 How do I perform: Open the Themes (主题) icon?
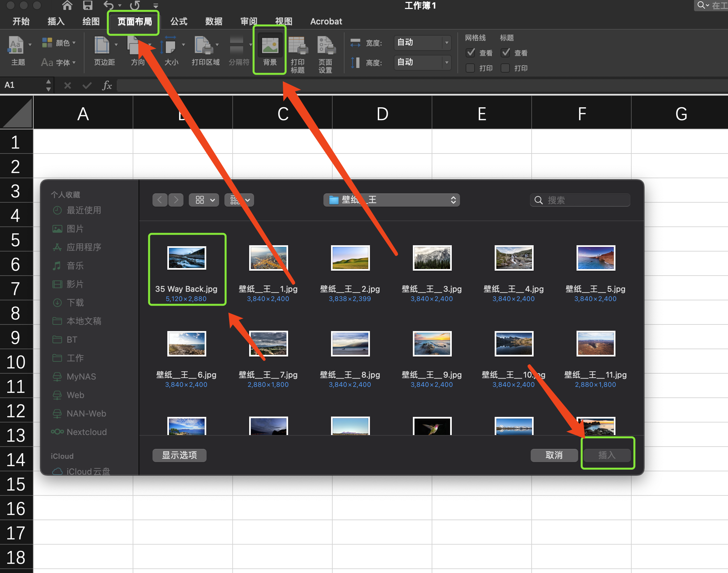coord(16,45)
